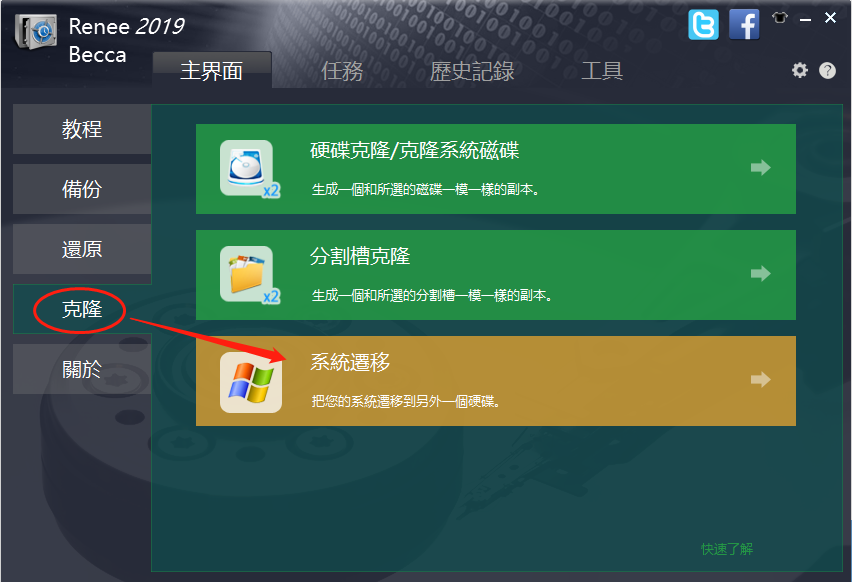
Task: Click the Windows system migration icon
Action: tap(250, 382)
